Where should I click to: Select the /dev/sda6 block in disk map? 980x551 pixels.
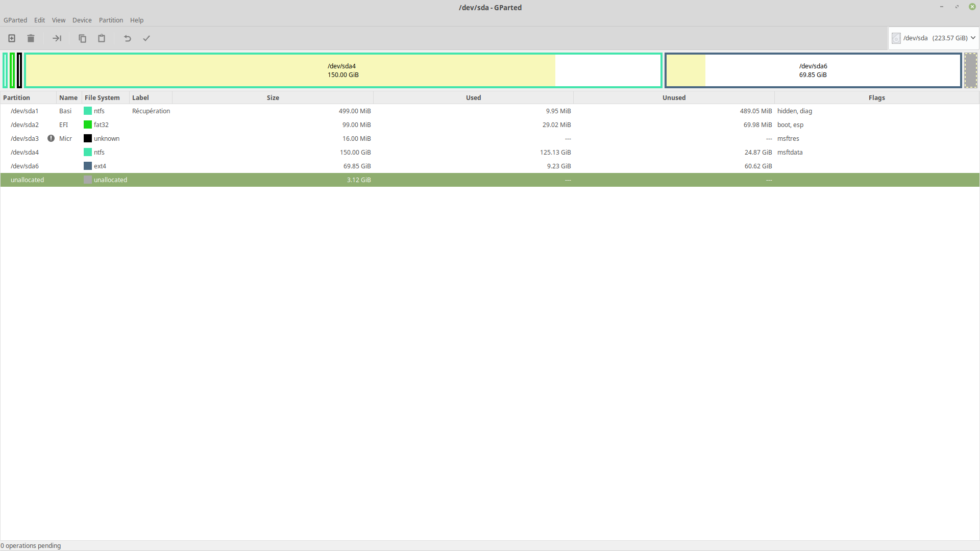[813, 70]
